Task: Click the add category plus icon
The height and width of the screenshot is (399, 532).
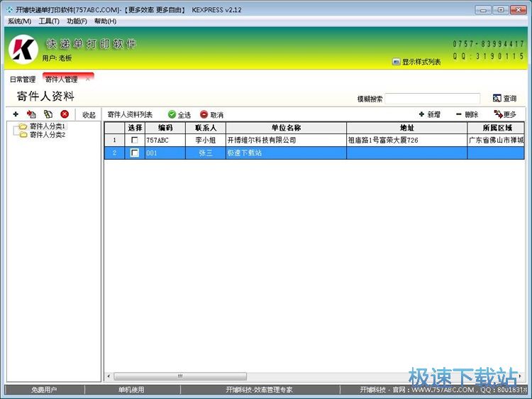Action: click(x=16, y=114)
